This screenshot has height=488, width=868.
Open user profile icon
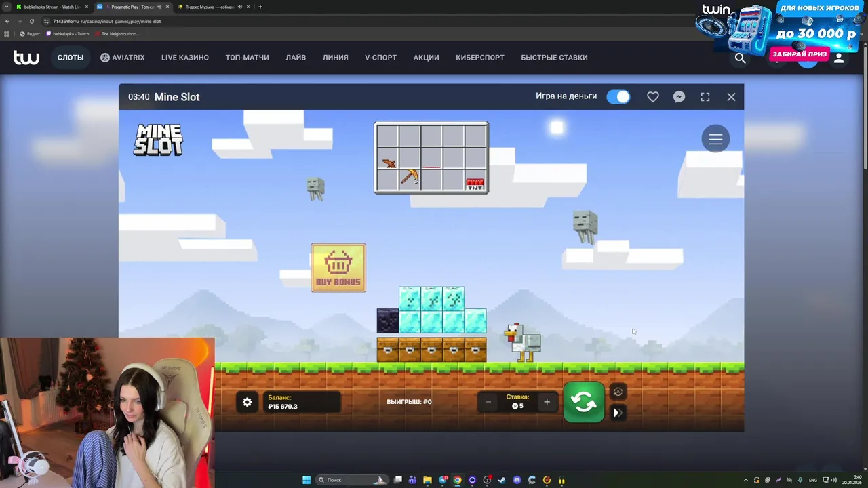pyautogui.click(x=839, y=58)
